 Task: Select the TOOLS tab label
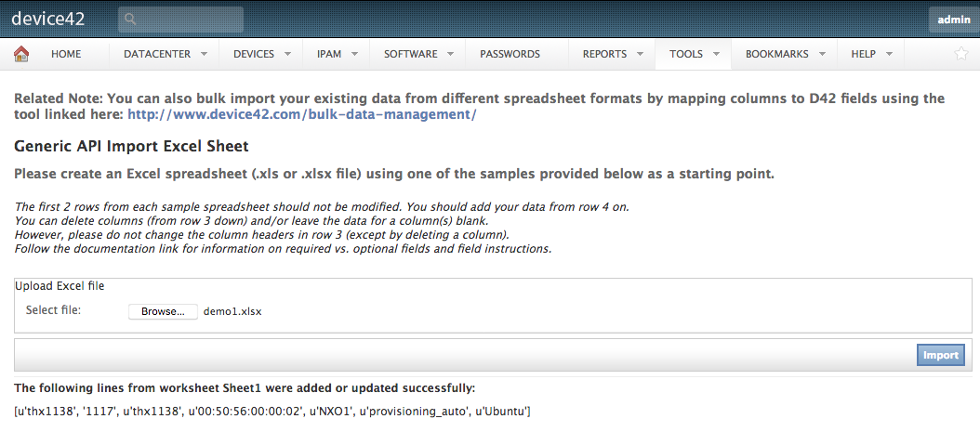pyautogui.click(x=686, y=54)
